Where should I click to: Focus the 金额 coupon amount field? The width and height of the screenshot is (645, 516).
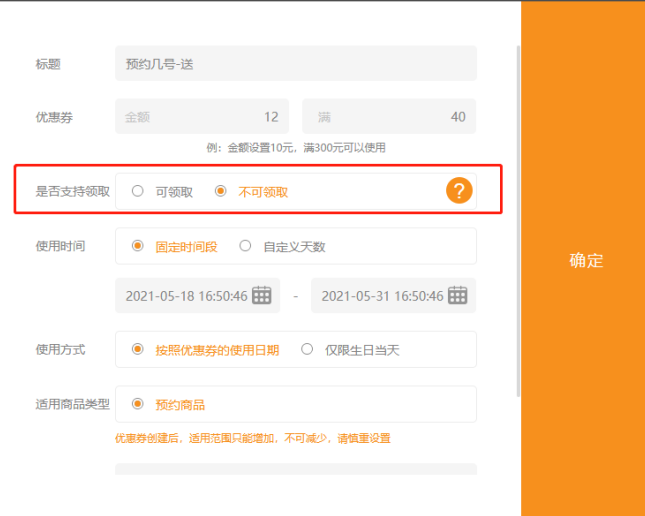[x=202, y=117]
